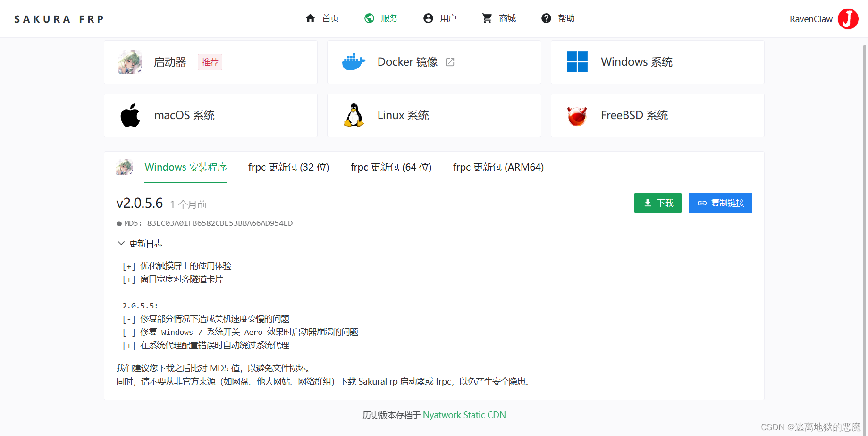Click the unofficial source warning sentence
Viewport: 868px width, 436px height.
click(325, 382)
